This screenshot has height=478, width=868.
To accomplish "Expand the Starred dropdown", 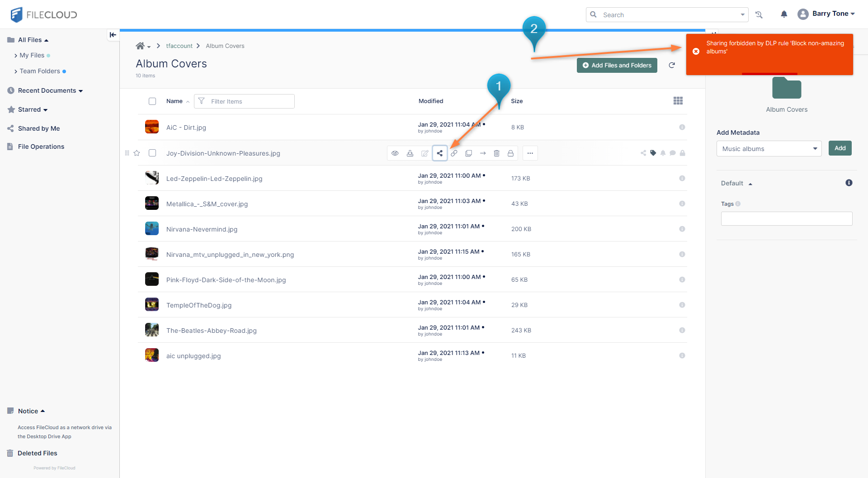I will [45, 110].
